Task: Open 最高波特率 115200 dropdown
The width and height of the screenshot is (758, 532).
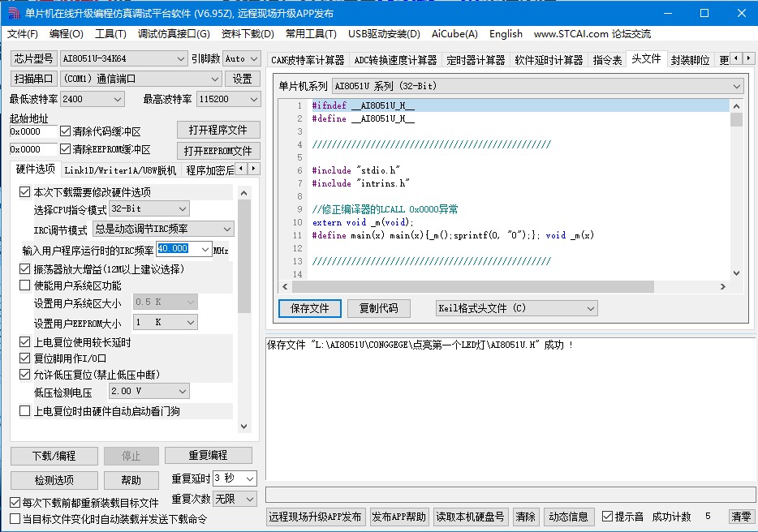Action: coord(229,99)
